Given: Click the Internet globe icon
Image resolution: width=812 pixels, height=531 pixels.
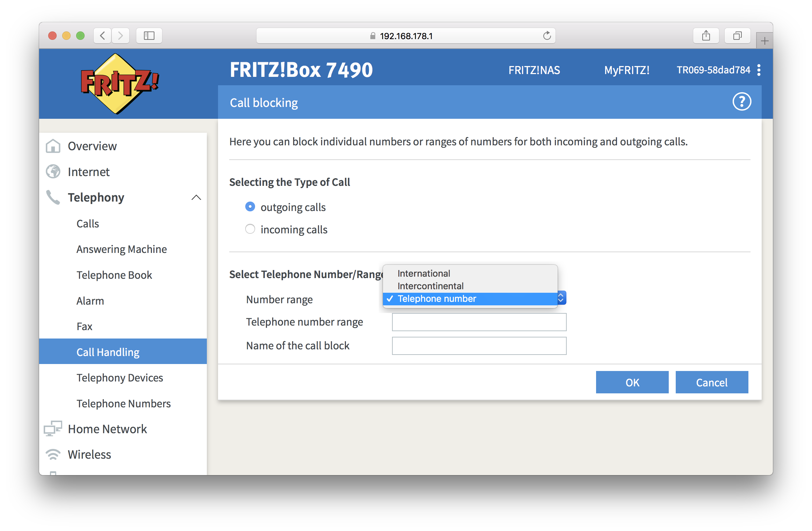Looking at the screenshot, I should point(53,172).
